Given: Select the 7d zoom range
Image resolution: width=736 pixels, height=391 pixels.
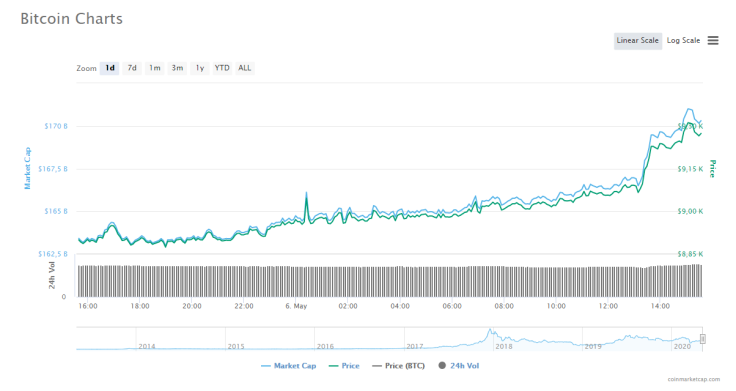Looking at the screenshot, I should pos(132,68).
